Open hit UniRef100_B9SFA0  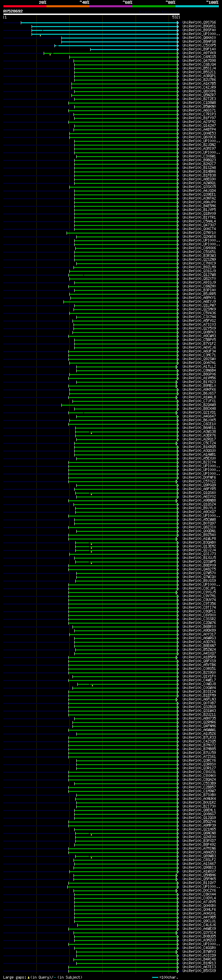[199, 30]
